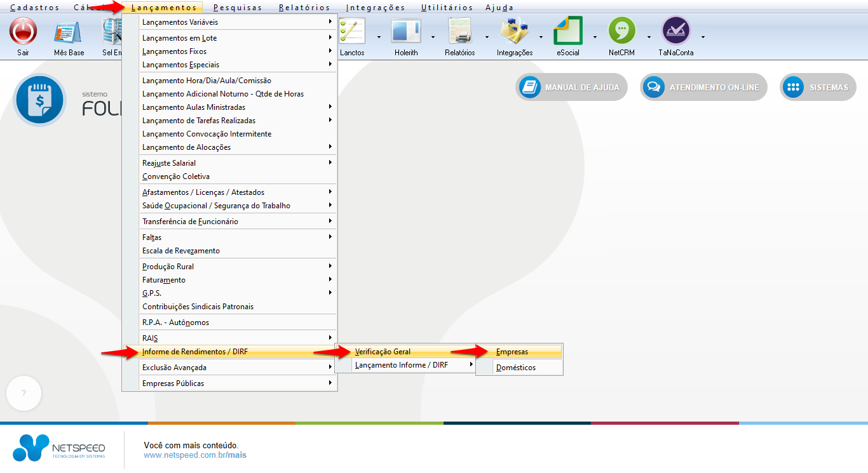Choose Domésticos from the submenu
Image resolution: width=868 pixels, height=473 pixels.
click(x=515, y=368)
